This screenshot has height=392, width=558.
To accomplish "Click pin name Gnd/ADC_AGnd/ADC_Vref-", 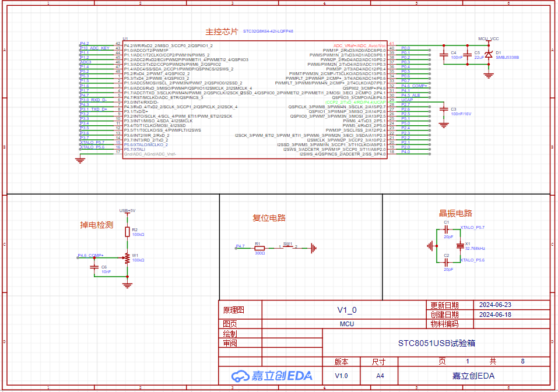I will [150, 154].
